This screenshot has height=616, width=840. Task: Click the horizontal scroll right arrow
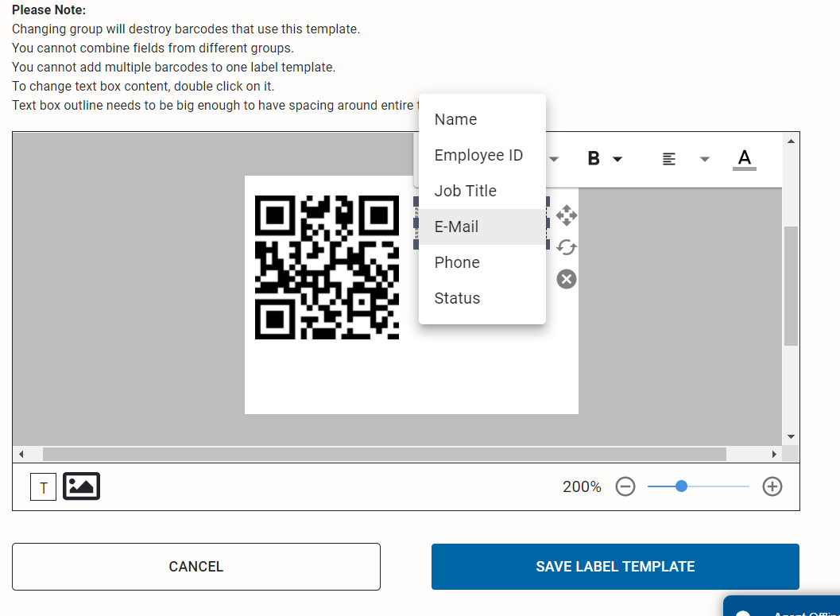774,454
